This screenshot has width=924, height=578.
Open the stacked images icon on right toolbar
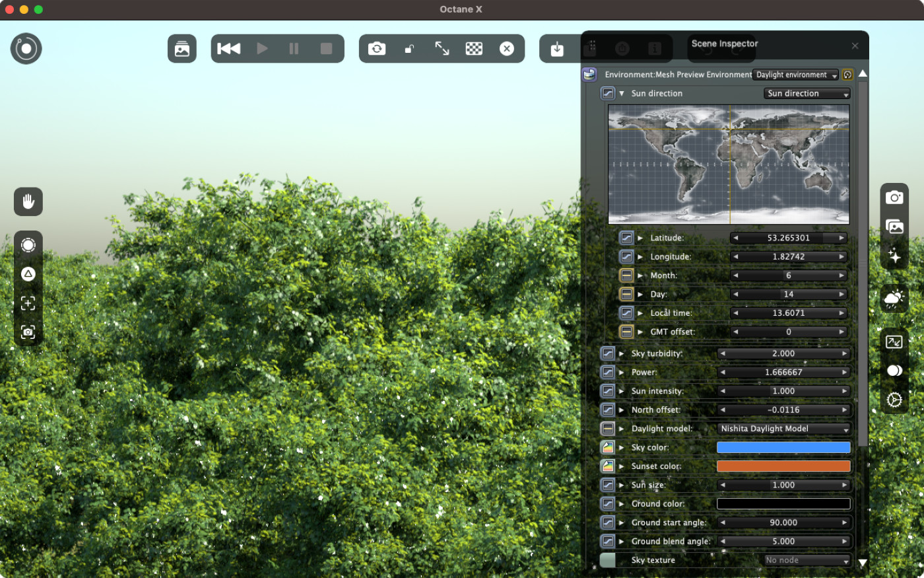894,227
